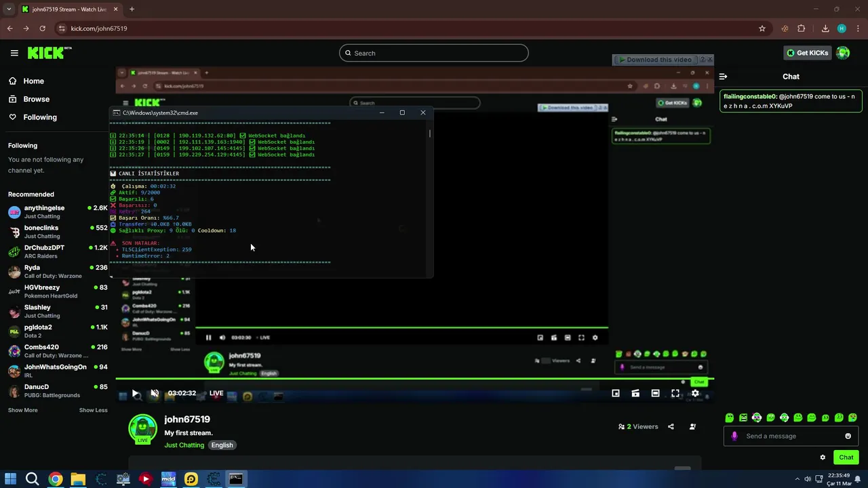Open john67519 channel avatar
868x488 pixels.
(142, 428)
